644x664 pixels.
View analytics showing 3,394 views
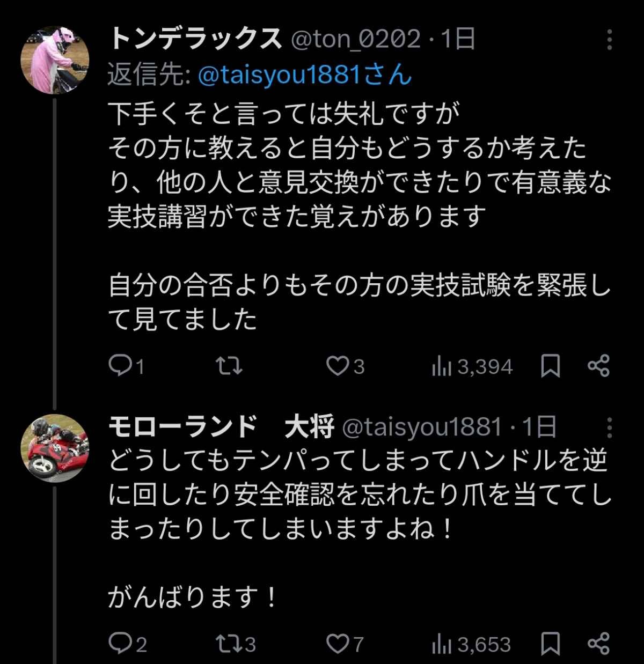[472, 367]
